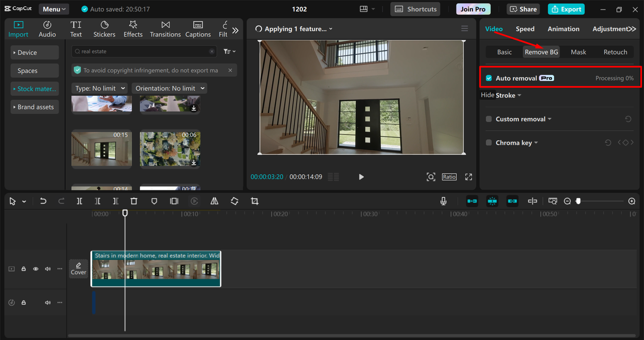Click the Split clip tool
Viewport: 644px width, 340px height.
(x=79, y=201)
